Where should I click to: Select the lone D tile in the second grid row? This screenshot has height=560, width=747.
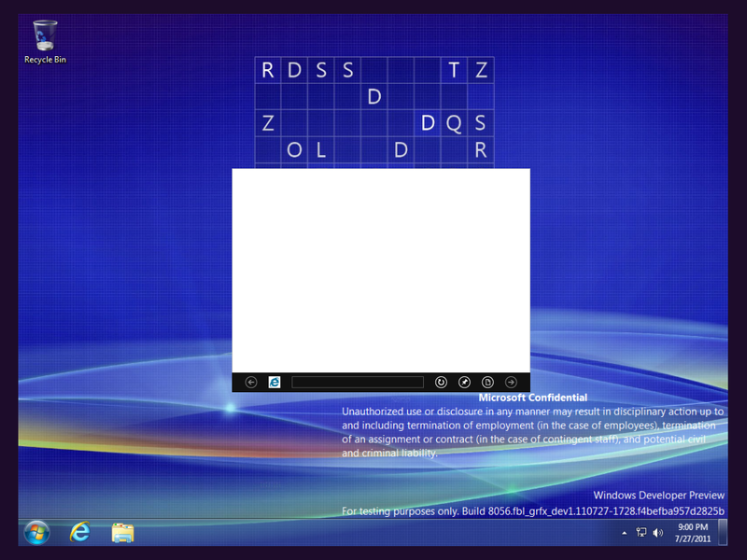(374, 97)
